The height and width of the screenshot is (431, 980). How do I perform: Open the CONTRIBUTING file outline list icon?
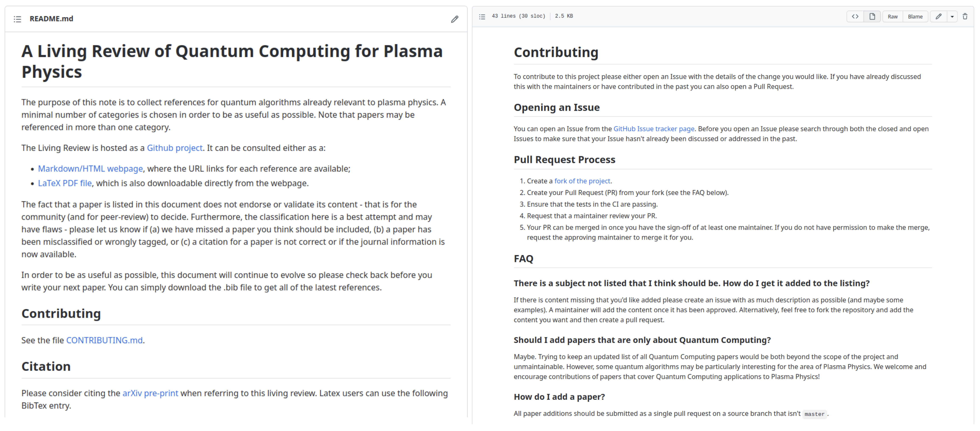(482, 16)
